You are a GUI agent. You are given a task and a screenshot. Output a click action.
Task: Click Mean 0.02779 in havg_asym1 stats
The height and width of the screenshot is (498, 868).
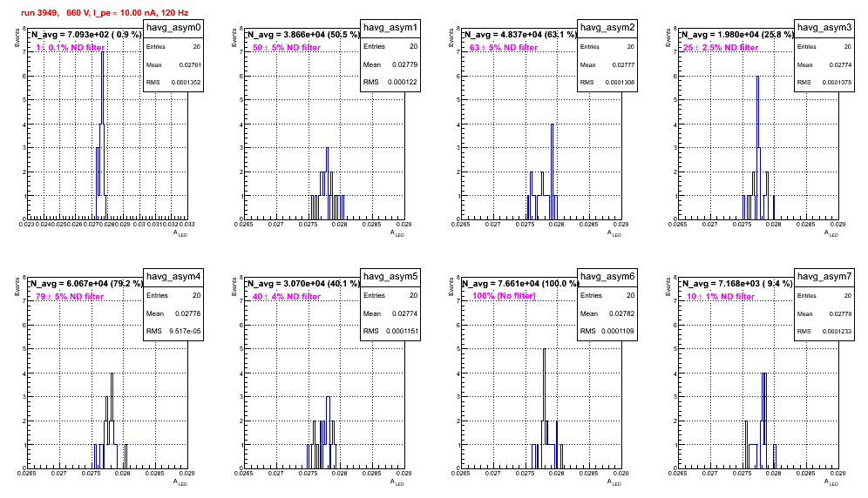tap(390, 64)
